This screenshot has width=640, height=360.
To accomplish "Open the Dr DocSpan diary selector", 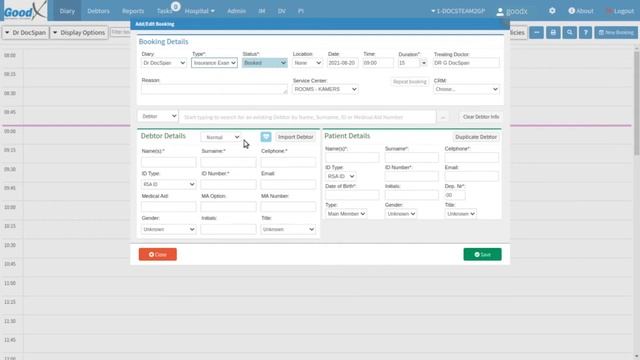I will [25, 32].
